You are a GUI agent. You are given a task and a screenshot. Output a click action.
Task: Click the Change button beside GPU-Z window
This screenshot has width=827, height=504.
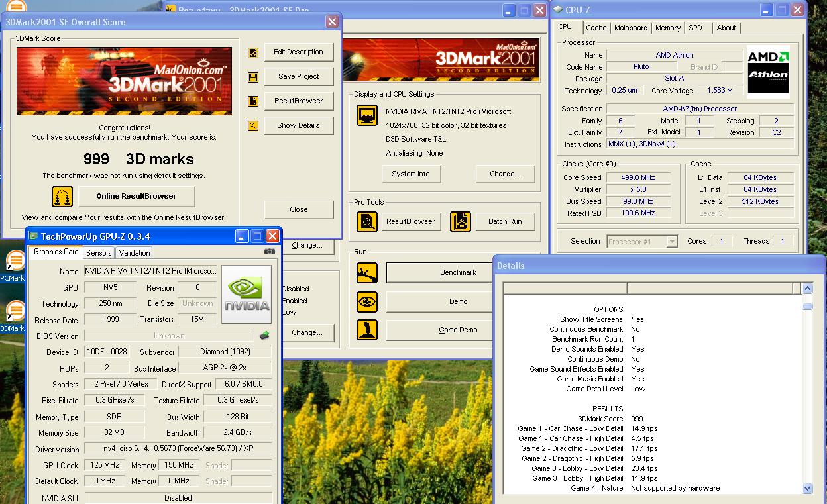click(x=307, y=333)
